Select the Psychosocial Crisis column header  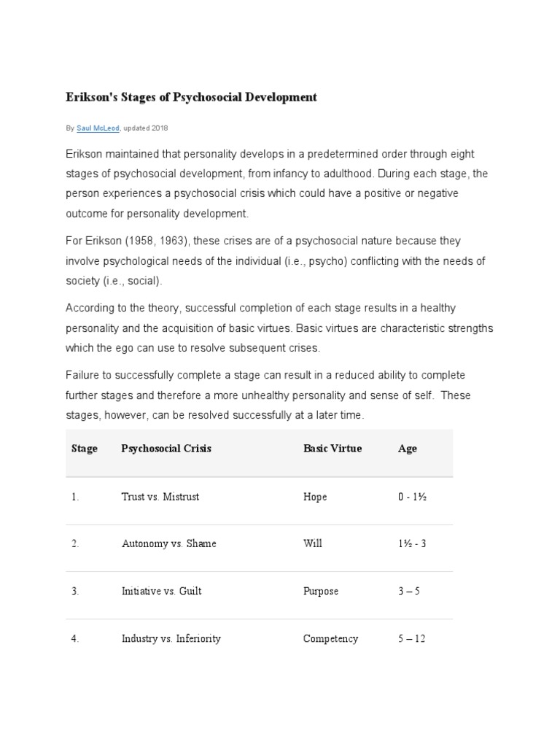166,449
